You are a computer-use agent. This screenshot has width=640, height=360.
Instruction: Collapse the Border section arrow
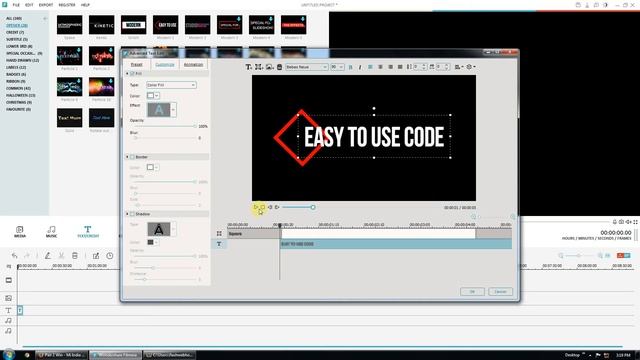click(x=127, y=157)
